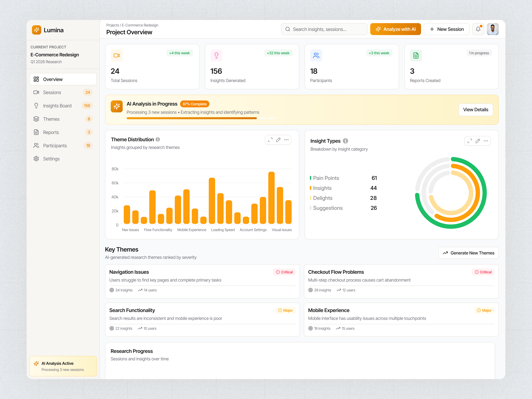Viewport: 532px width, 399px height.
Task: Click the Reports file icon in sidebar
Action: (x=36, y=132)
